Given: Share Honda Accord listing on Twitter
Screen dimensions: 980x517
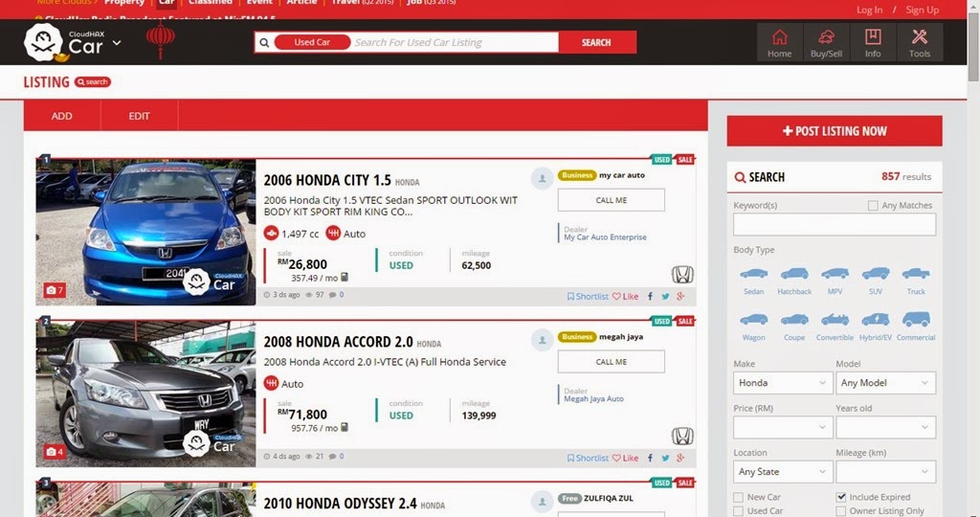Looking at the screenshot, I should click(x=666, y=458).
